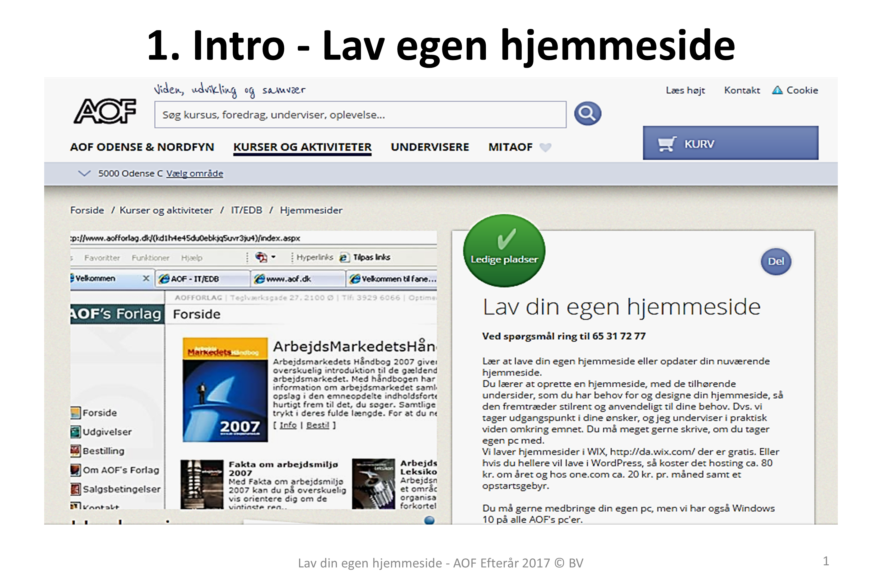Click the KURV basket button
This screenshot has width=882, height=588.
tap(730, 143)
